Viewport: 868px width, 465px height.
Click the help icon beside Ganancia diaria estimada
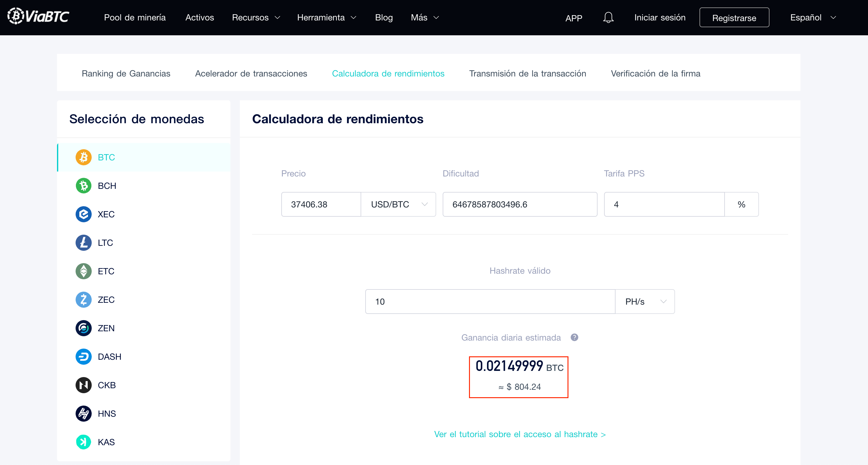pos(574,337)
